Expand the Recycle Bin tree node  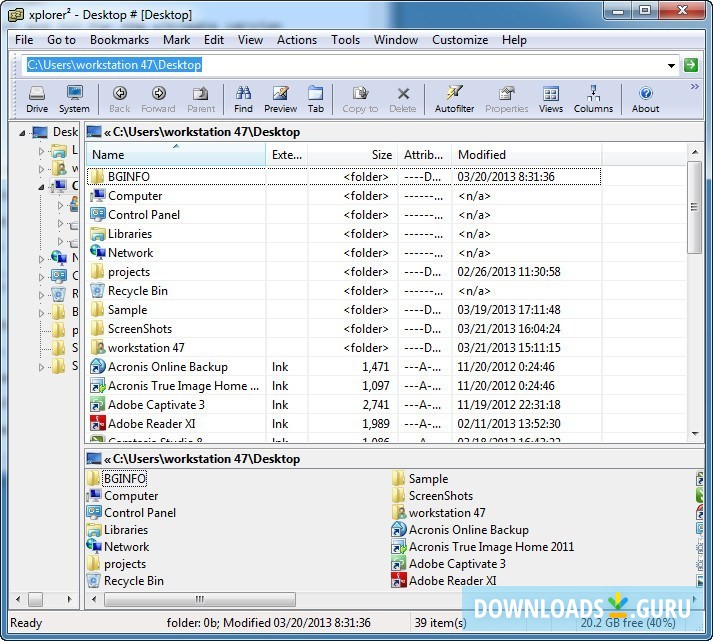click(41, 295)
